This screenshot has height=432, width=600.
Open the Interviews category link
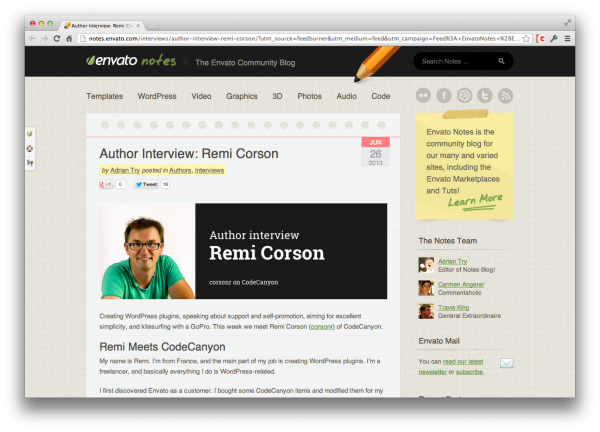pos(209,170)
